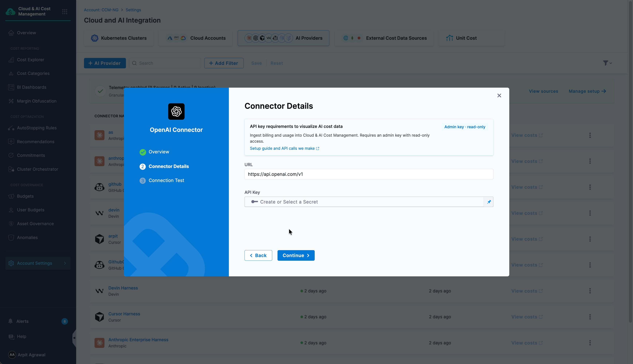Select the AI Providers tab
633x364 pixels.
pos(283,38)
